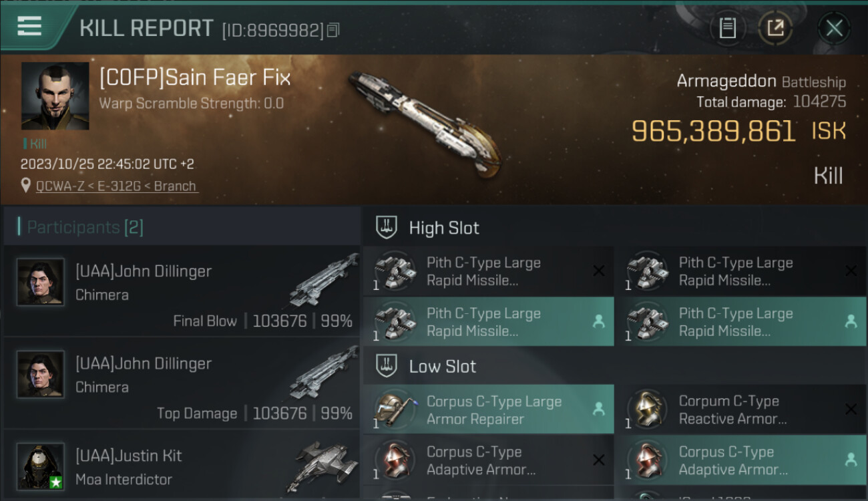Copy the kill report ID icon

tap(333, 30)
